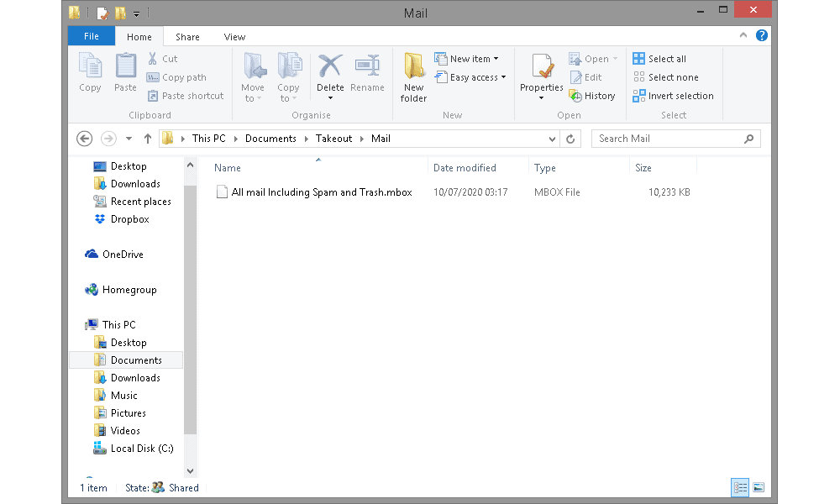Viewport: 840px width, 504px height.
Task: Click Copy path in the ribbon
Action: pyautogui.click(x=176, y=77)
